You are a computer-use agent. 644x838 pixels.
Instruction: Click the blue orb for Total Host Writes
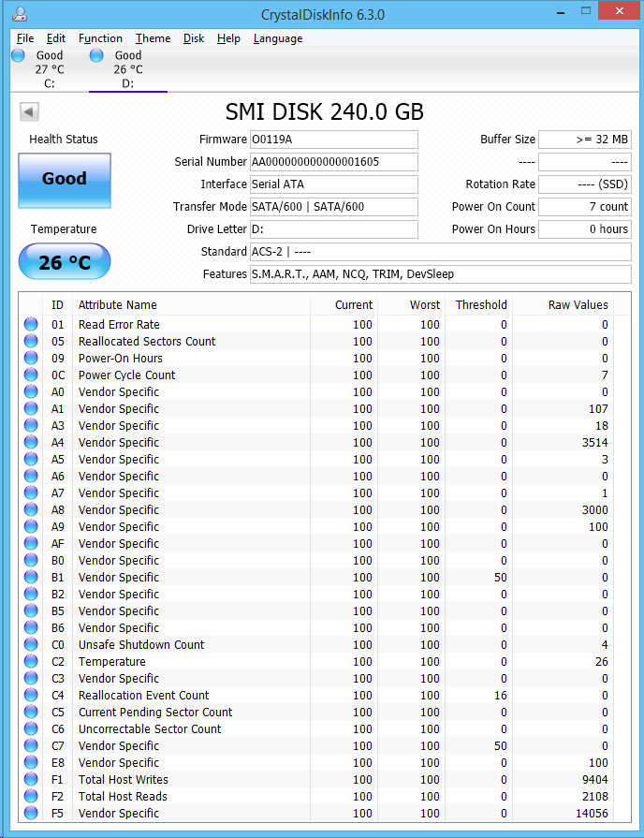click(x=32, y=780)
